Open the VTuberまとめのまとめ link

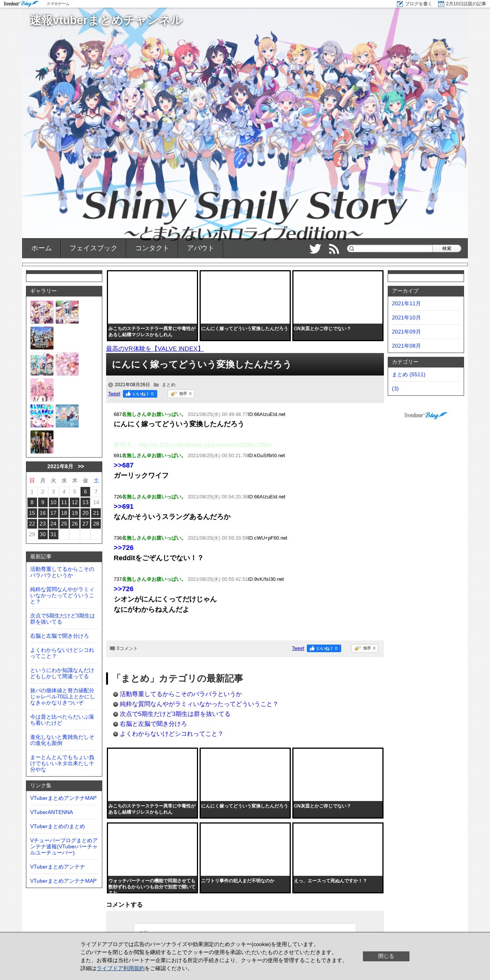pos(58,826)
